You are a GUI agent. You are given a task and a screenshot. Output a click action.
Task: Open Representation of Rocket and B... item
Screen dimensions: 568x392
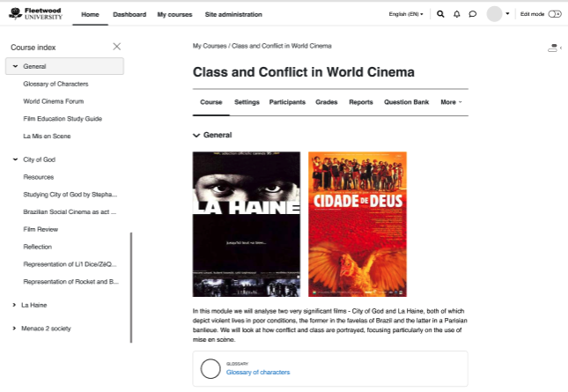coord(71,282)
